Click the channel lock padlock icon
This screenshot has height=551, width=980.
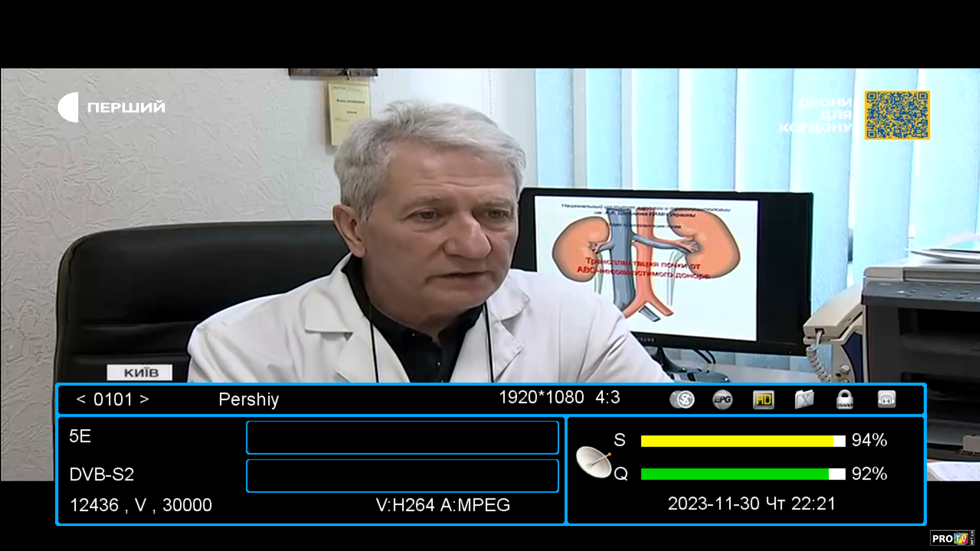click(845, 399)
